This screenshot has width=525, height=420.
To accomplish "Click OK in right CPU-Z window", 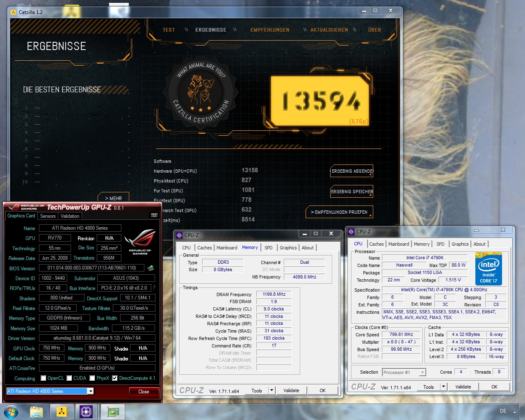I will click(495, 387).
